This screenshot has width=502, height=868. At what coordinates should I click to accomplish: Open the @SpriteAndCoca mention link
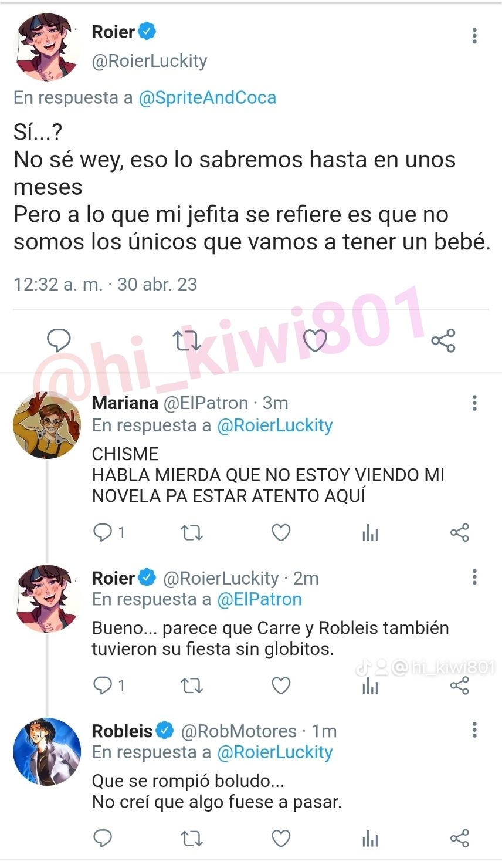pos(207,97)
